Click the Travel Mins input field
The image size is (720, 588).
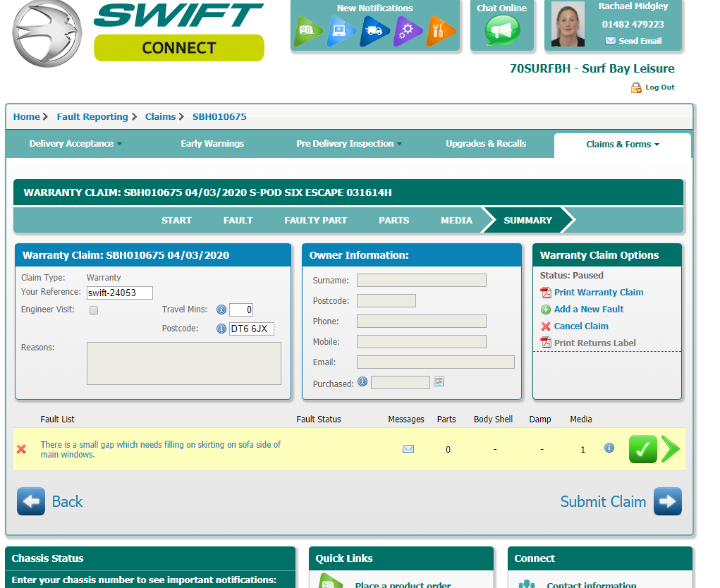coord(241,310)
